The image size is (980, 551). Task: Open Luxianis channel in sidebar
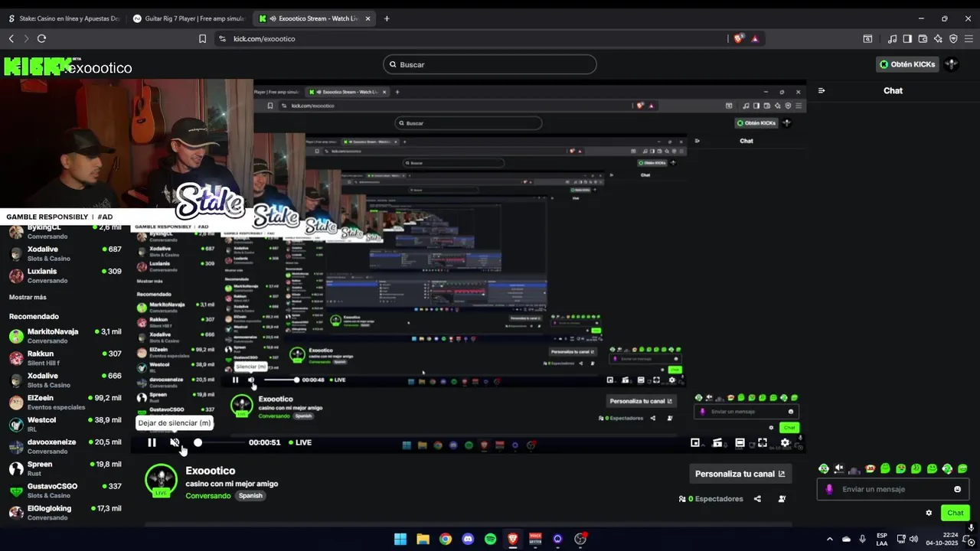point(65,275)
